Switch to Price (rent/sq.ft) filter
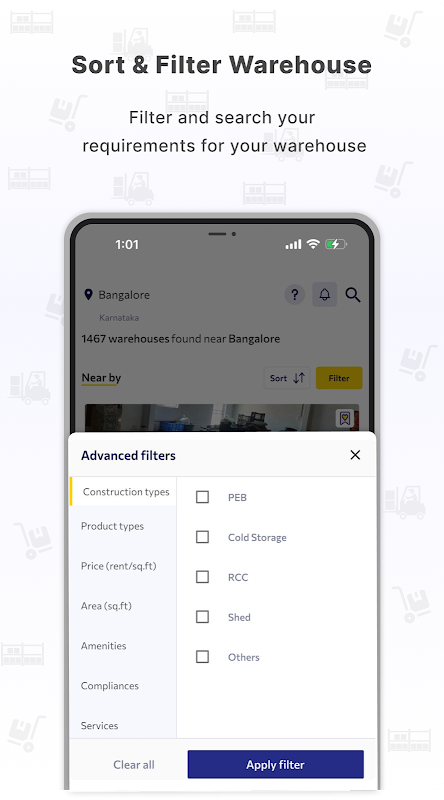Screen dimensions: 444x800 point(118,566)
